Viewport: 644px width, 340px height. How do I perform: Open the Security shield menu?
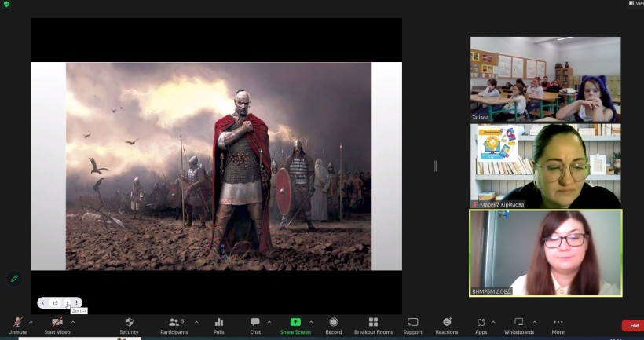tap(129, 325)
